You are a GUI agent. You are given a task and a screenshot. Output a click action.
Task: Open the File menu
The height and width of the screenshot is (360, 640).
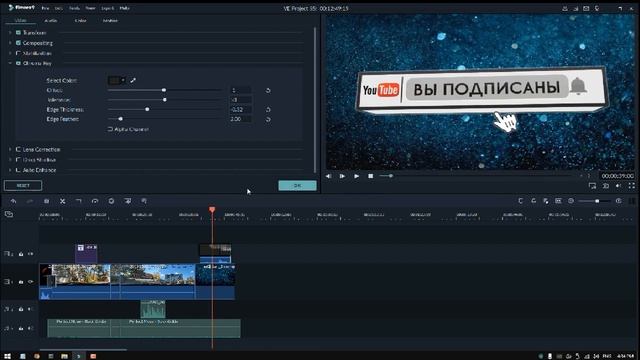click(45, 8)
